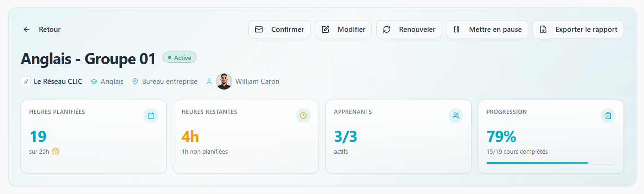Image resolution: width=644 pixels, height=194 pixels.
Task: Click the Le Réseau CLIC logo icon
Action: coord(26,82)
